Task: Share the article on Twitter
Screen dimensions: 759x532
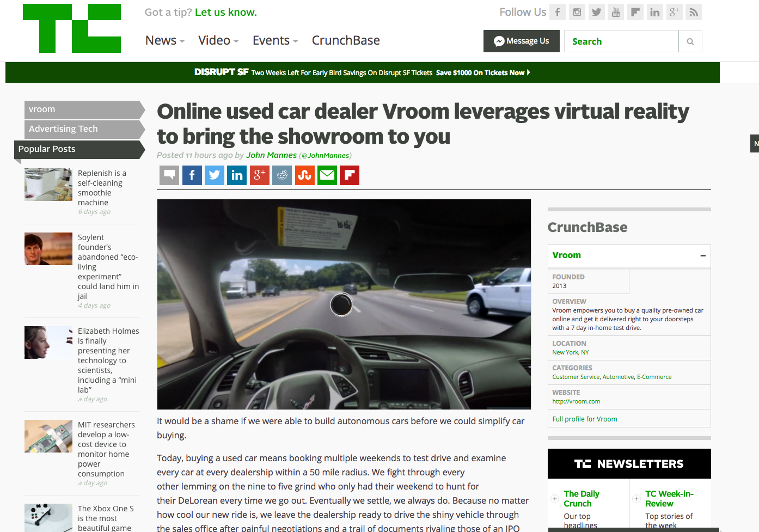Action: click(x=215, y=175)
